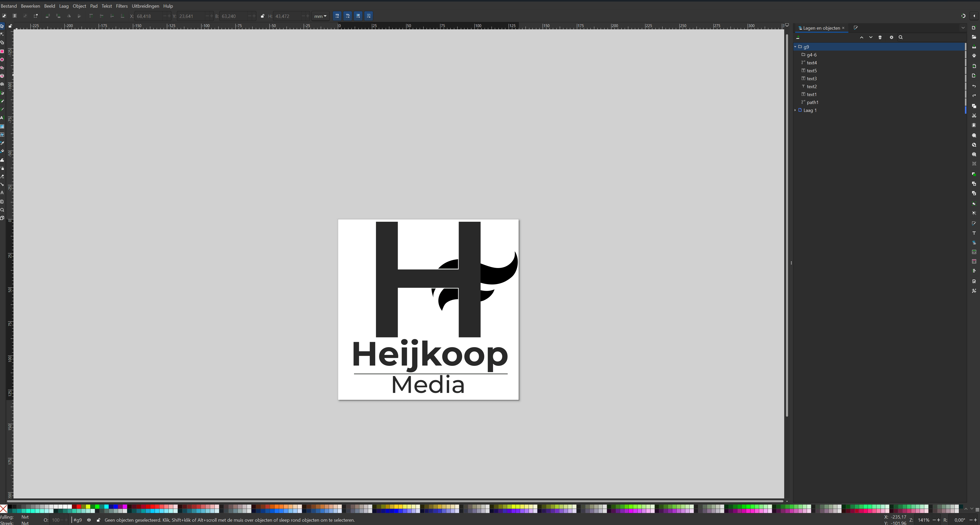
Task: Select the Spiral tool
Action: [x=2, y=84]
